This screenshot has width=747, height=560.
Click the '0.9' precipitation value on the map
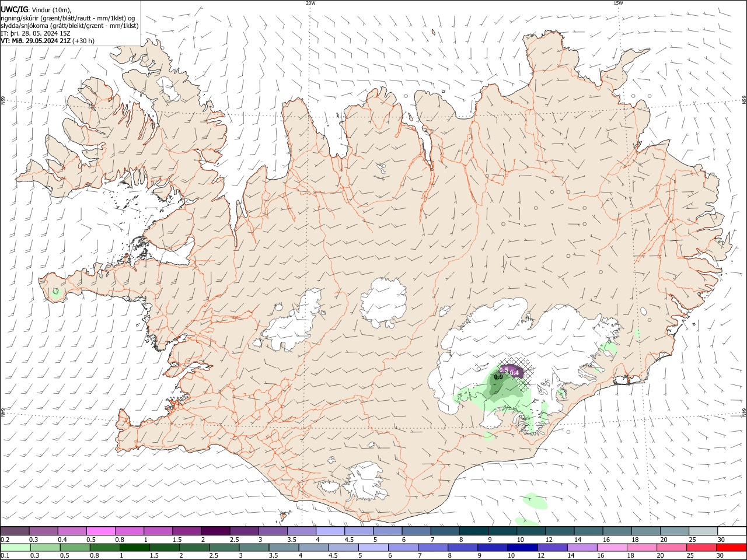click(498, 377)
